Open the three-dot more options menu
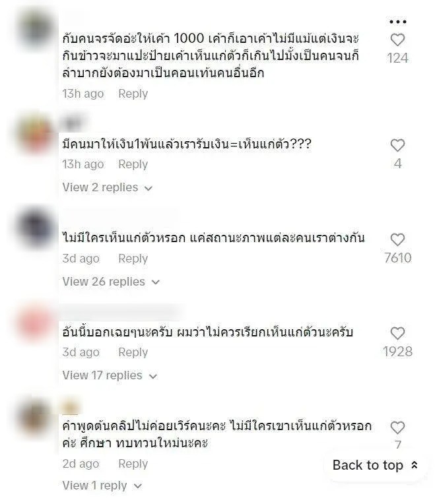 (398, 22)
